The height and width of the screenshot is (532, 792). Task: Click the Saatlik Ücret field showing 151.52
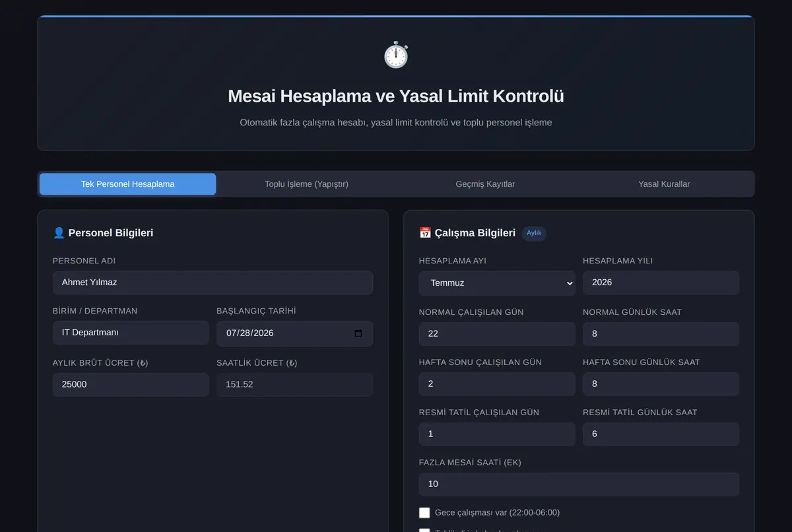pos(294,384)
